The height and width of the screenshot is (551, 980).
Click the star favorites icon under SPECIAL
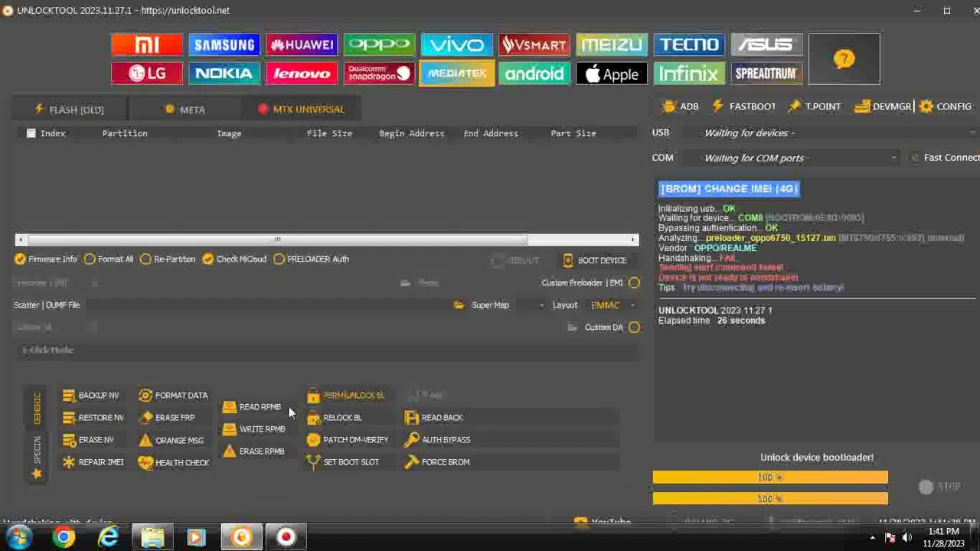click(36, 474)
